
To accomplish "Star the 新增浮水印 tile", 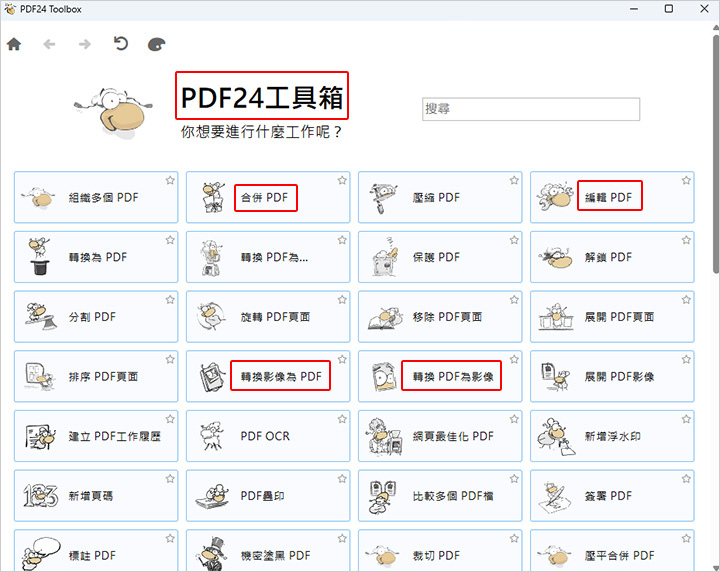I will point(686,419).
